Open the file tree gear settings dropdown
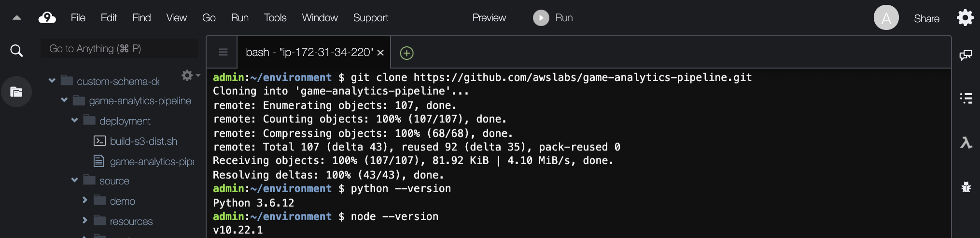Image resolution: width=980 pixels, height=238 pixels. (190, 75)
